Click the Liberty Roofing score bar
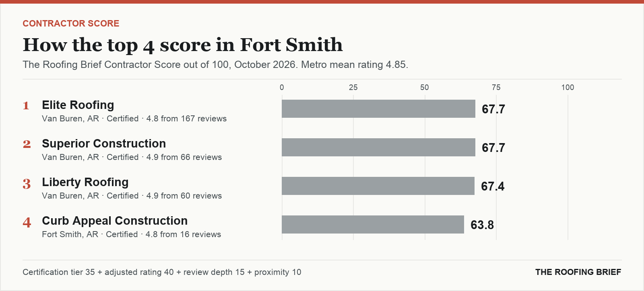 [x=378, y=186]
